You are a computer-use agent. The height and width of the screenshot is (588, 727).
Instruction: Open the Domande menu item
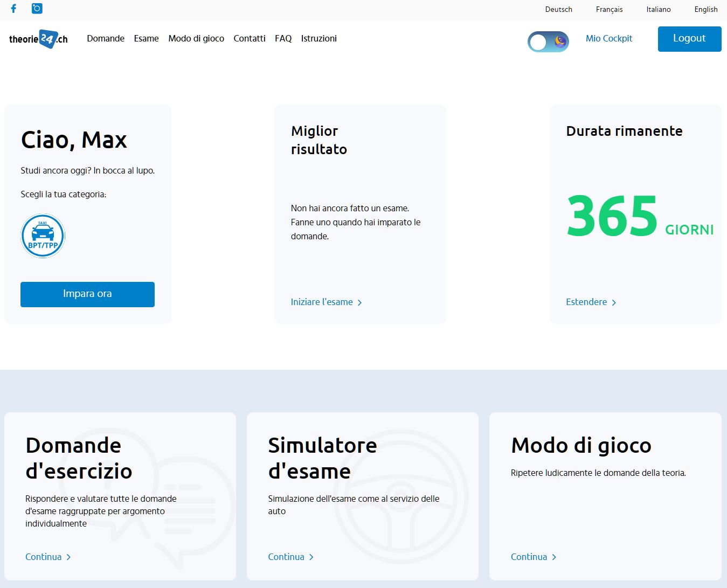coord(106,38)
